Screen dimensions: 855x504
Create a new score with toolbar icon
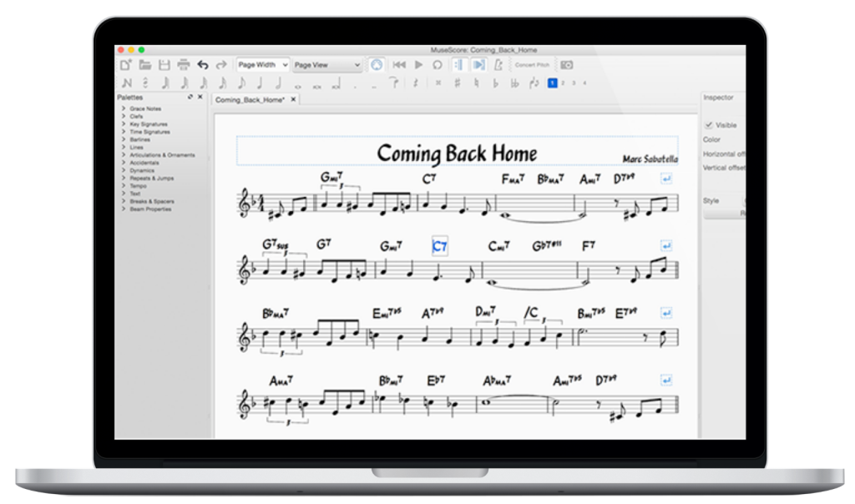click(126, 65)
